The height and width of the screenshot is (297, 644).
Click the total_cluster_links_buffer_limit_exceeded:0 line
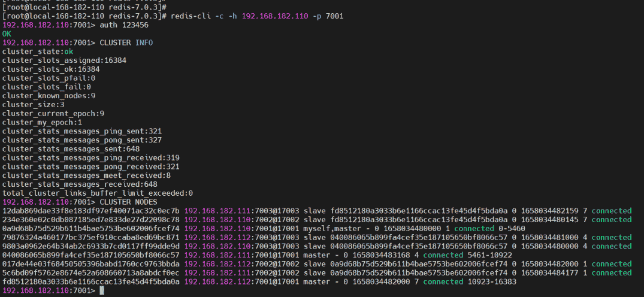97,193
